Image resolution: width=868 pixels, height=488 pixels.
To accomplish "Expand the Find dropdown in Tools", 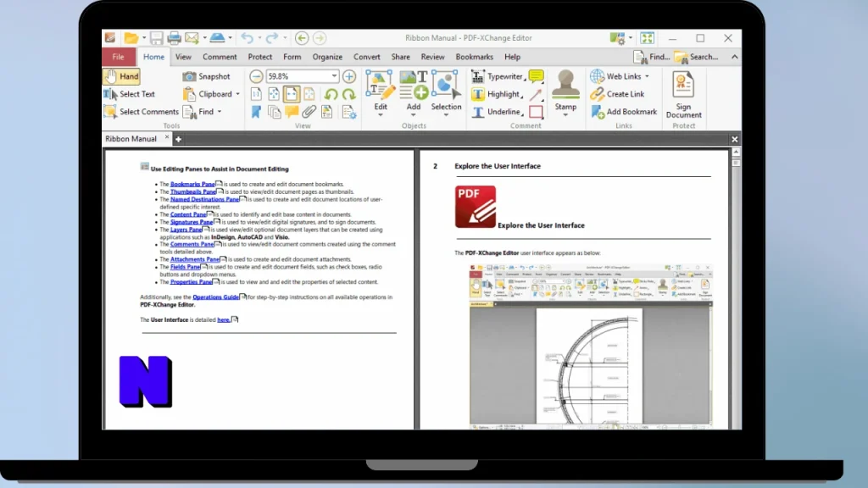I will pyautogui.click(x=220, y=112).
